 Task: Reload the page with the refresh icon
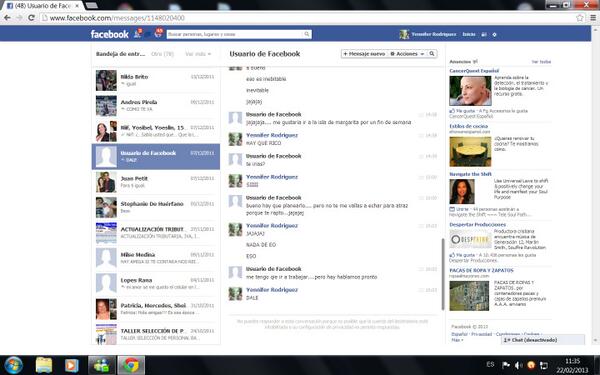point(31,18)
